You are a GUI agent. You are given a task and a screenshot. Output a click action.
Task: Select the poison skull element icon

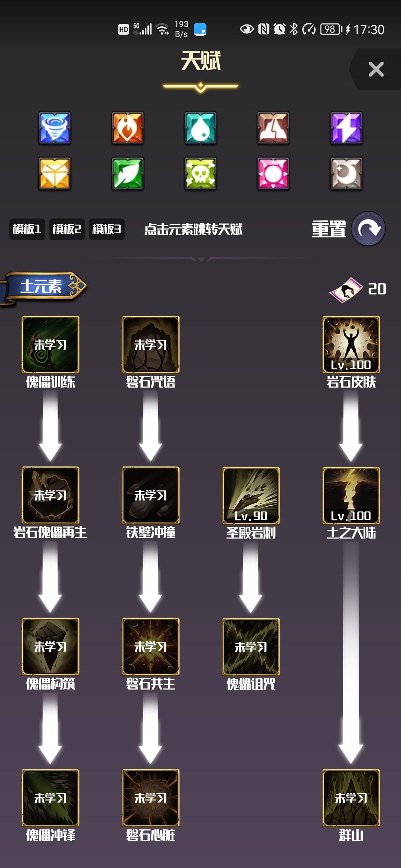(200, 174)
